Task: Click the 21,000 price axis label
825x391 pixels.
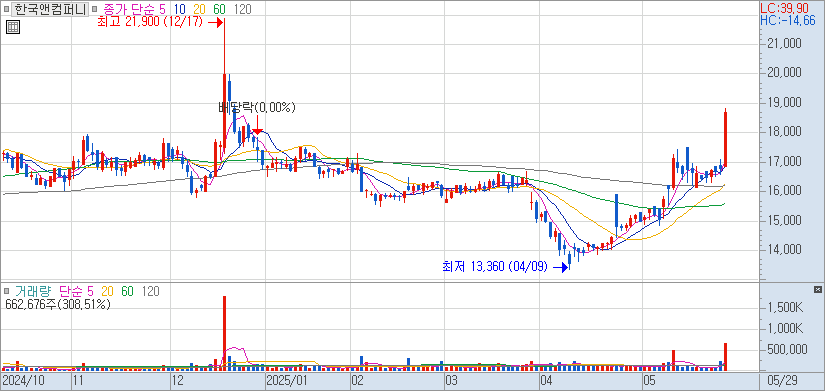Action: (784, 44)
